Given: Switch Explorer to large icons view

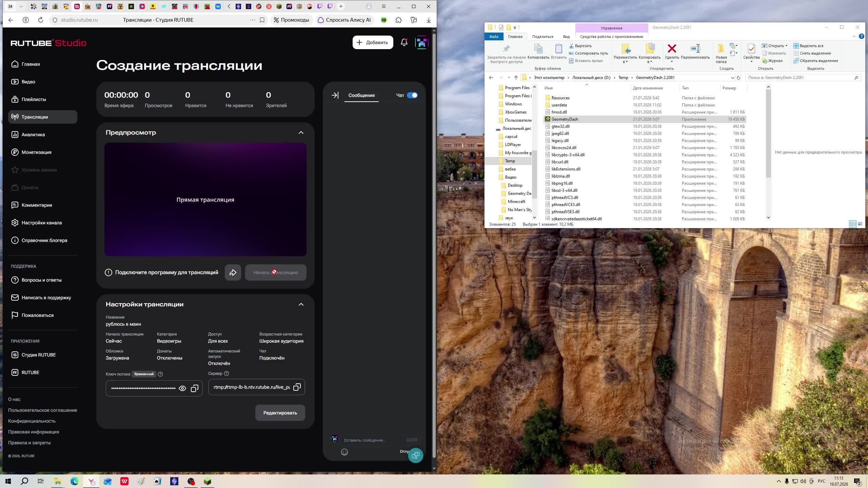Looking at the screenshot, I should coord(860,224).
